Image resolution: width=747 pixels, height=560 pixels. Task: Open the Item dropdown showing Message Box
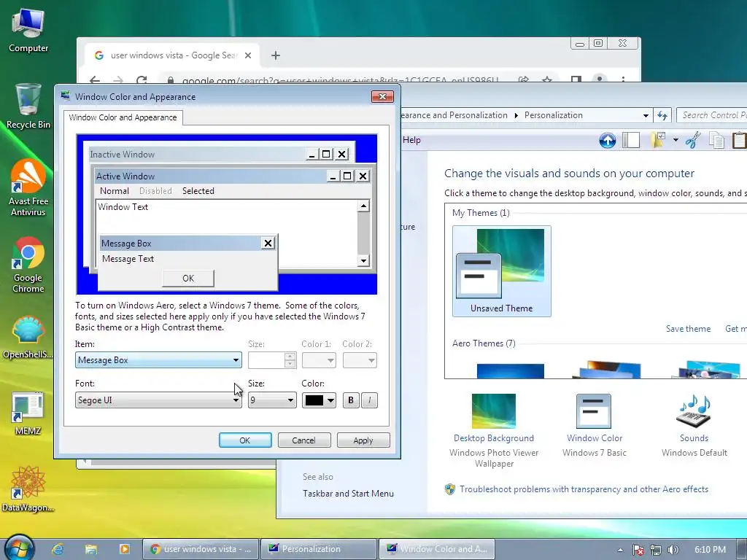(x=158, y=360)
